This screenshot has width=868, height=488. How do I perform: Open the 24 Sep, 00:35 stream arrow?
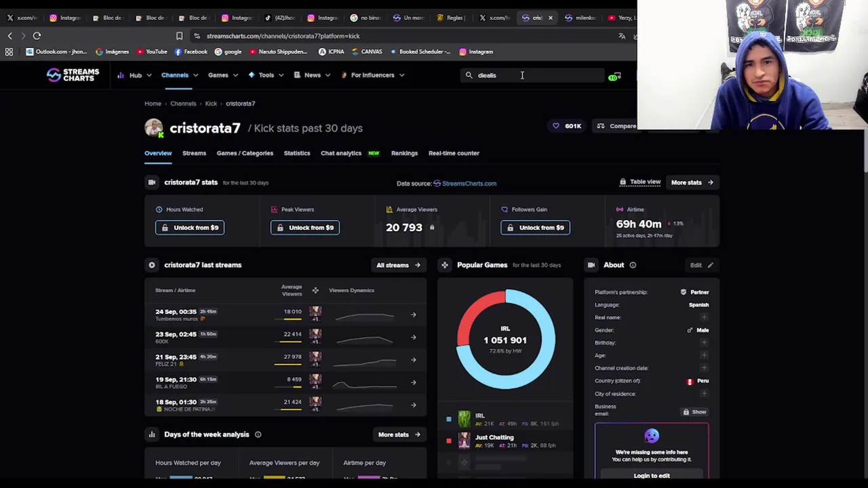413,314
